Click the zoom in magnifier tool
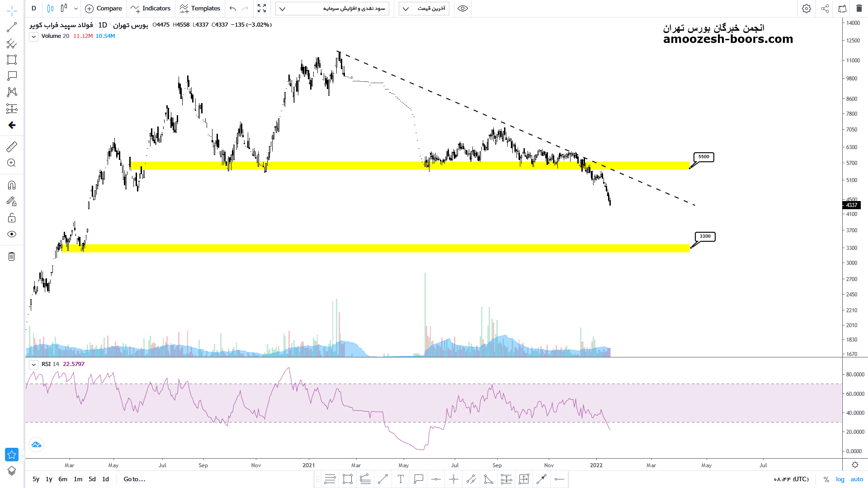 (12, 163)
